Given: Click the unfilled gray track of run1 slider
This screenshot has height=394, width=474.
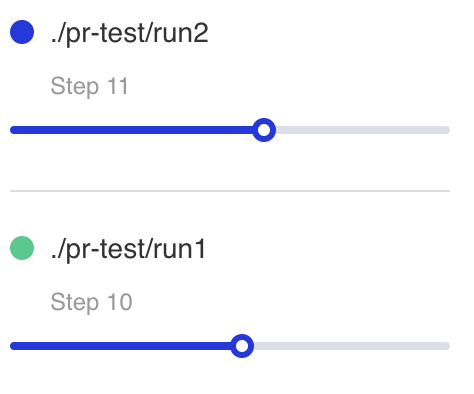Looking at the screenshot, I should [352, 346].
